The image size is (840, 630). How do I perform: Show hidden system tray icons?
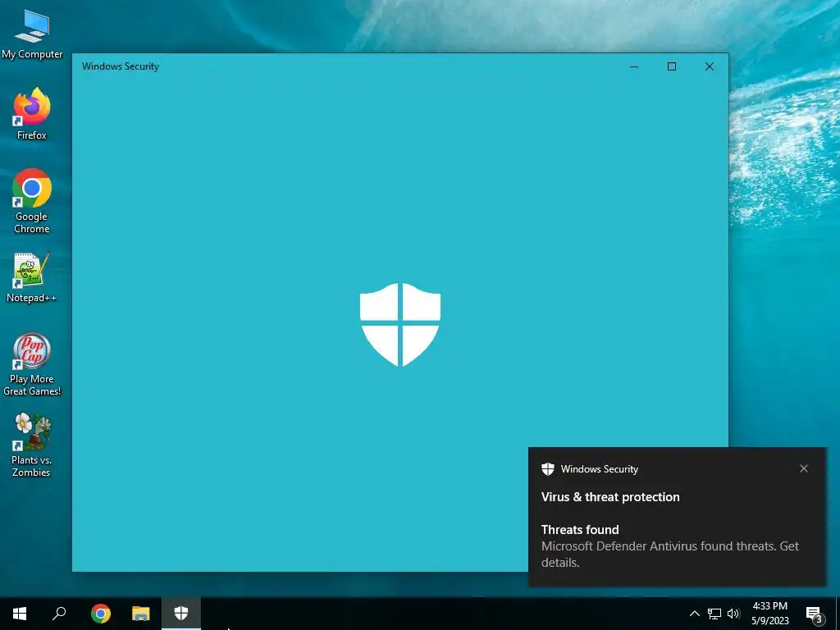(694, 614)
